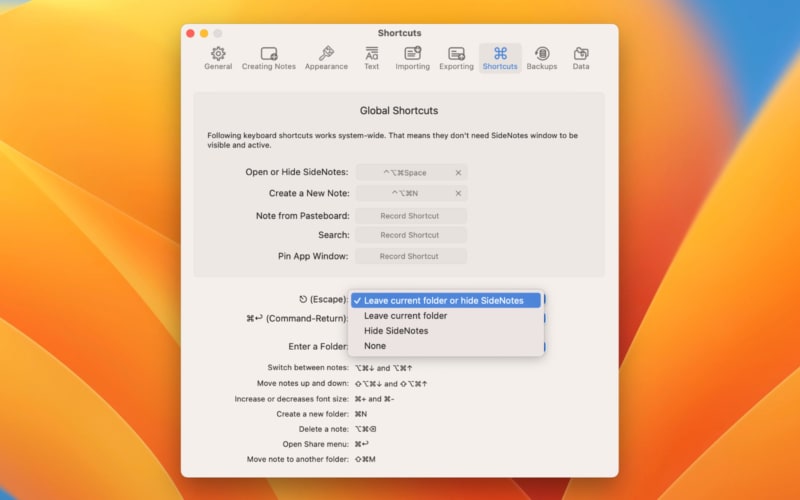
Task: Record shortcut for Search
Action: 411,235
